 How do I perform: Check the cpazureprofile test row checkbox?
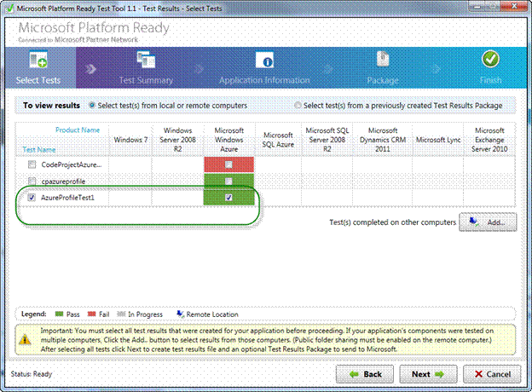32,181
